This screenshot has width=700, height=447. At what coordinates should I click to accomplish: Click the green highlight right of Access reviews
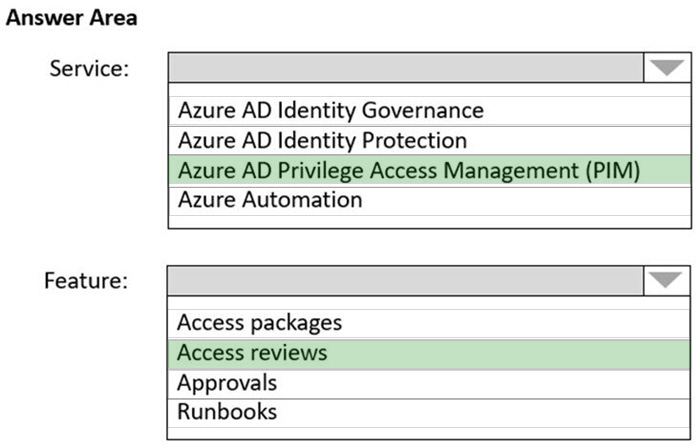click(x=520, y=353)
